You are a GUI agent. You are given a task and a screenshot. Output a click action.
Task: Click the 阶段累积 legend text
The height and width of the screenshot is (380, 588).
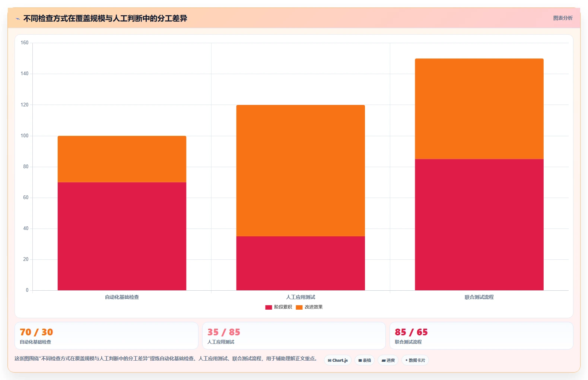(283, 307)
